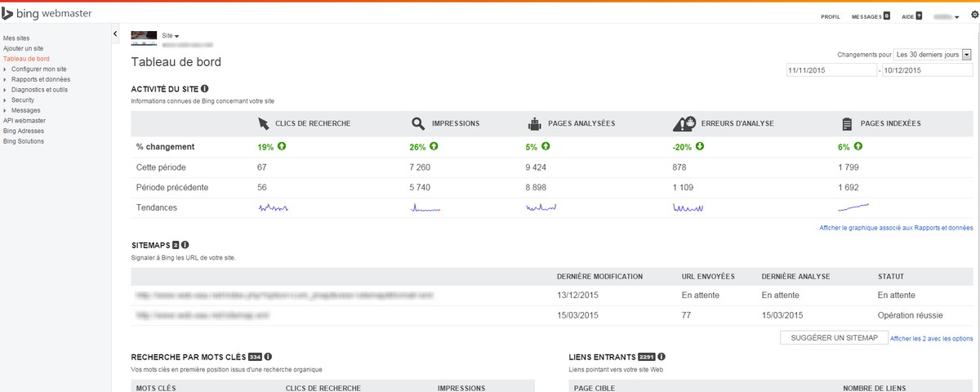Click the Opération réussie status

coord(909,314)
